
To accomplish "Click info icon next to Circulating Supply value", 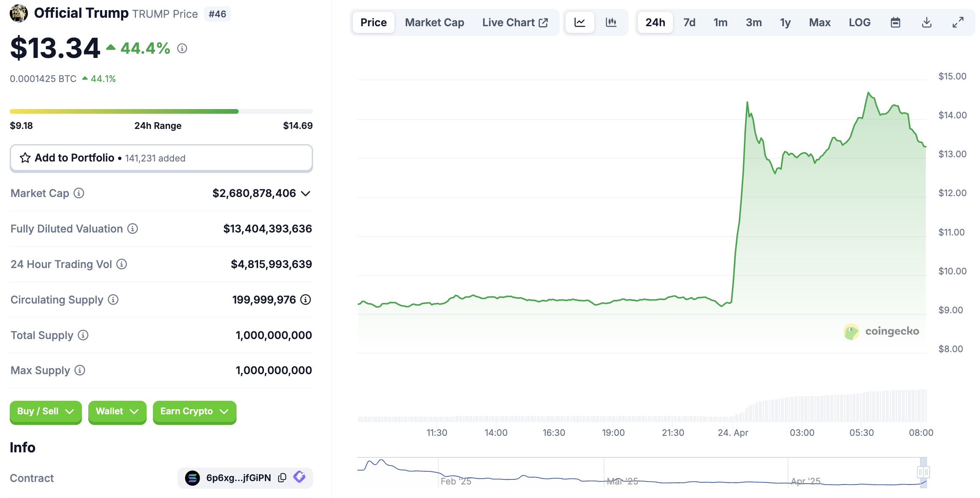I will (x=305, y=300).
